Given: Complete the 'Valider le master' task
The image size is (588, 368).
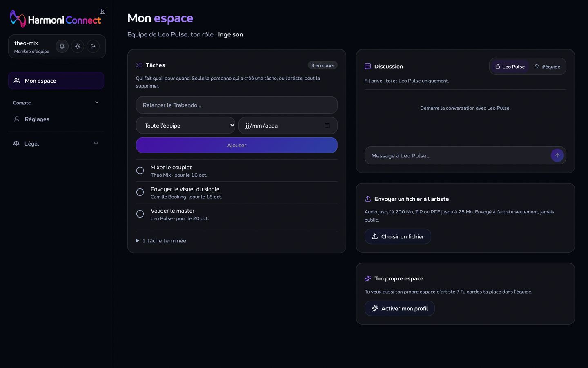Looking at the screenshot, I should [140, 214].
